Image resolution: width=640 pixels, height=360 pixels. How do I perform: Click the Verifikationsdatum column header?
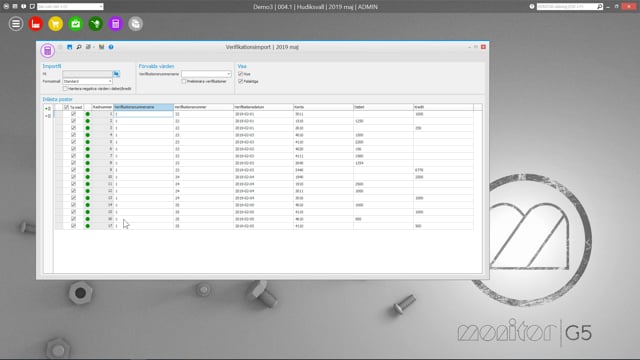click(x=263, y=107)
